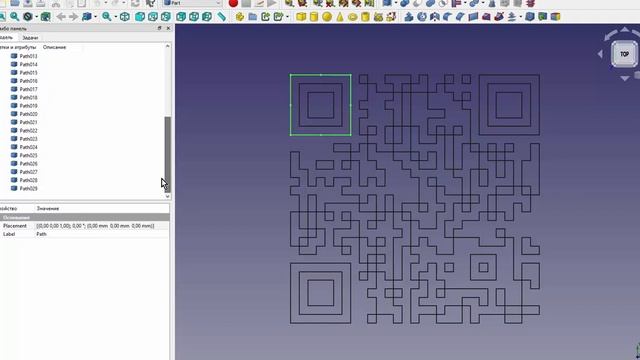Image resolution: width=640 pixels, height=360 pixels.
Task: Create a Cone primitive
Action: [x=340, y=17]
